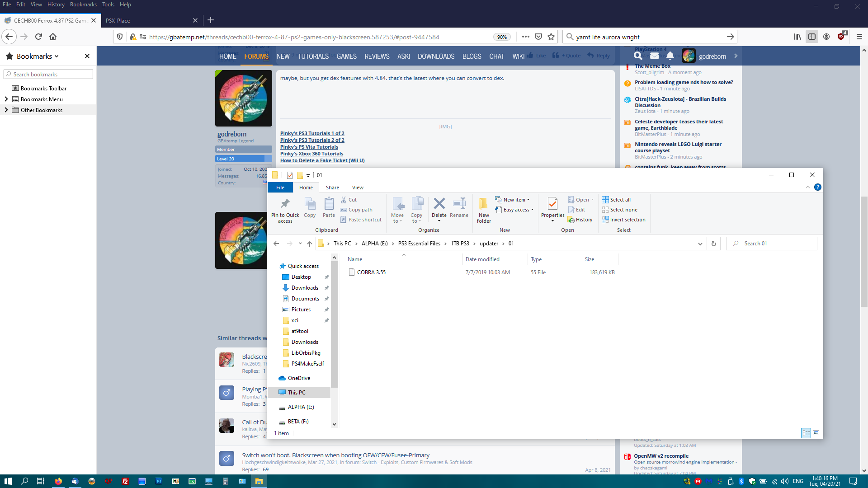The height and width of the screenshot is (488, 868).
Task: Refresh the Explorer folder view
Action: click(x=714, y=244)
